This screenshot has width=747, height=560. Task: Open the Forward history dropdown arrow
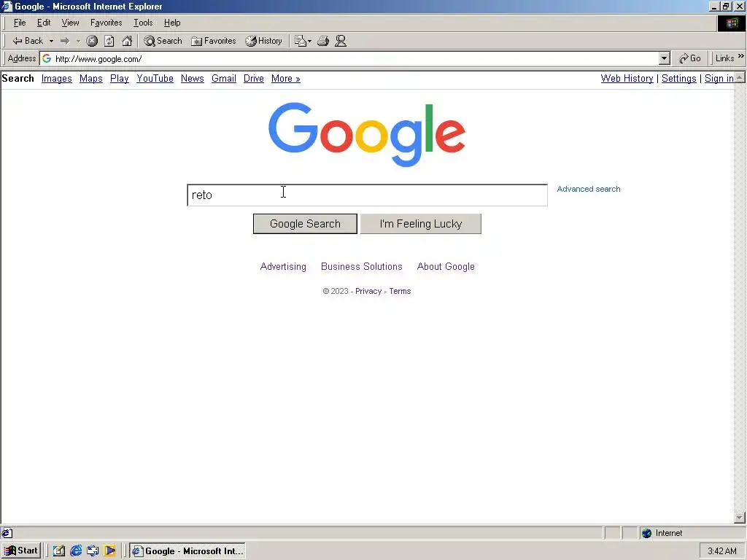click(78, 41)
